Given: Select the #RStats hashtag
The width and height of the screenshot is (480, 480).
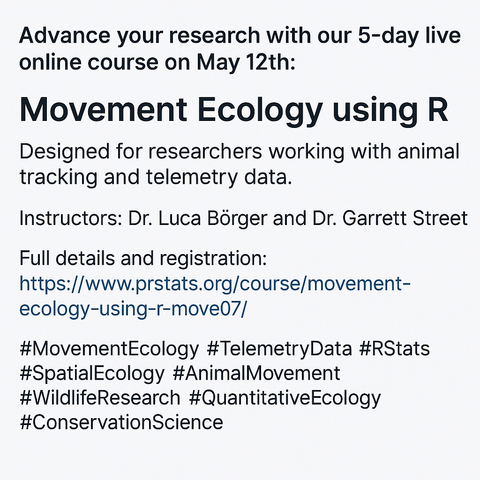Looking at the screenshot, I should click(x=395, y=349).
